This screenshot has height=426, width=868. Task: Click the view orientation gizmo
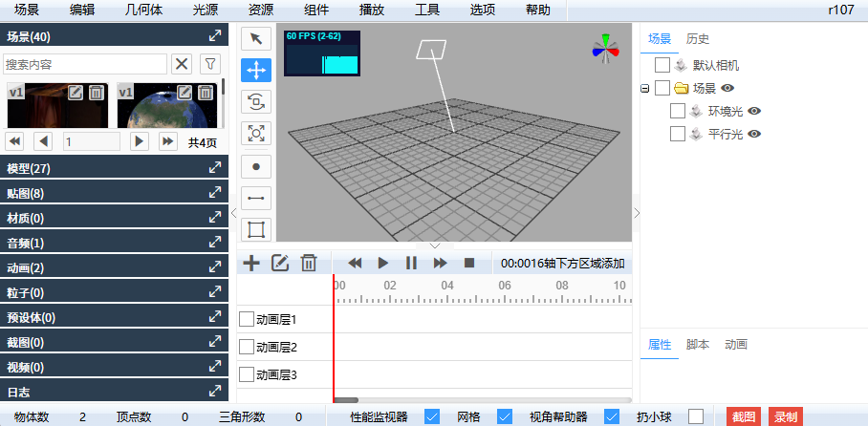pos(606,50)
